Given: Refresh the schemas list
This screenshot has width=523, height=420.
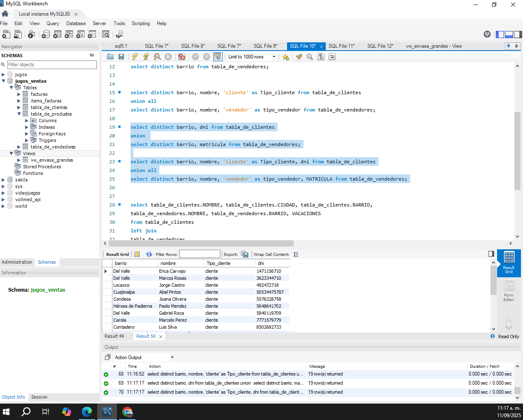Looking at the screenshot, I should tap(92, 55).
